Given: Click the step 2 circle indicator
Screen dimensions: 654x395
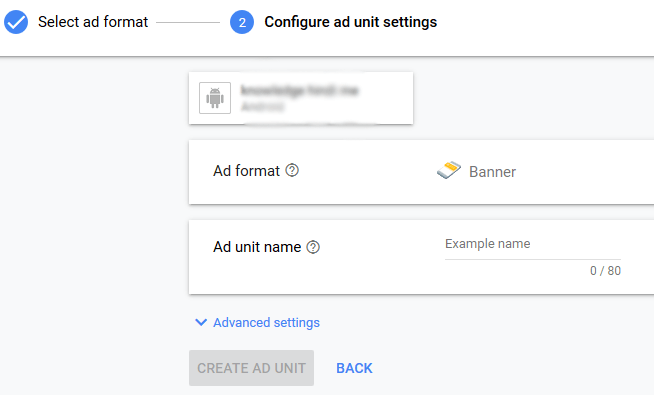Looking at the screenshot, I should point(242,22).
